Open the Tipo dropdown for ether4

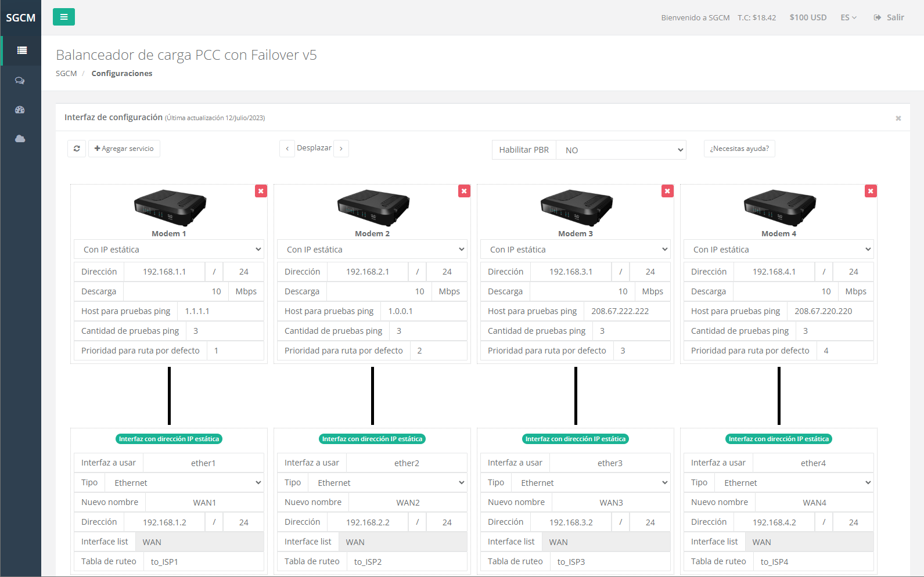coord(794,483)
